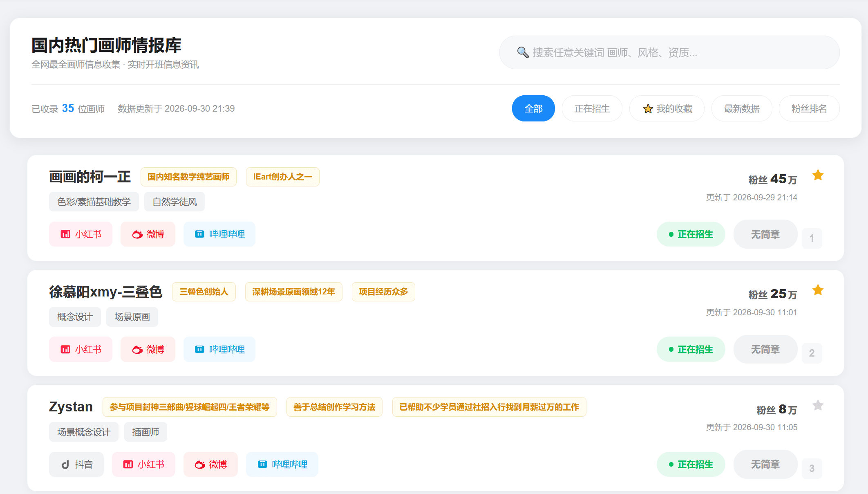868x494 pixels.
Task: Open 哔哩哔哩 link for 徐慕阳xmy-三叠色
Action: tap(219, 349)
